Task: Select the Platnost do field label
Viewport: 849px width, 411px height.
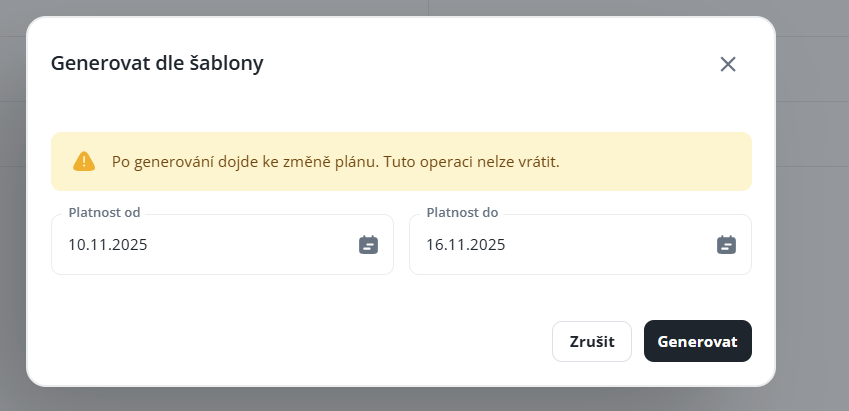Action: pos(462,212)
